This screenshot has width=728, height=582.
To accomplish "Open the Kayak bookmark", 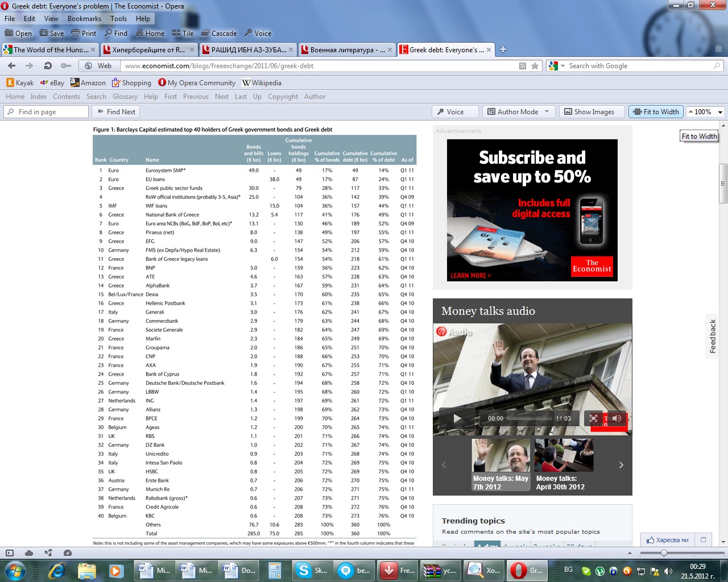I will tap(20, 83).
